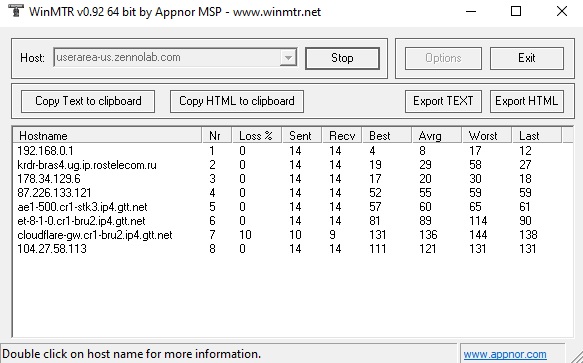Copy Text to clipboard

88,101
